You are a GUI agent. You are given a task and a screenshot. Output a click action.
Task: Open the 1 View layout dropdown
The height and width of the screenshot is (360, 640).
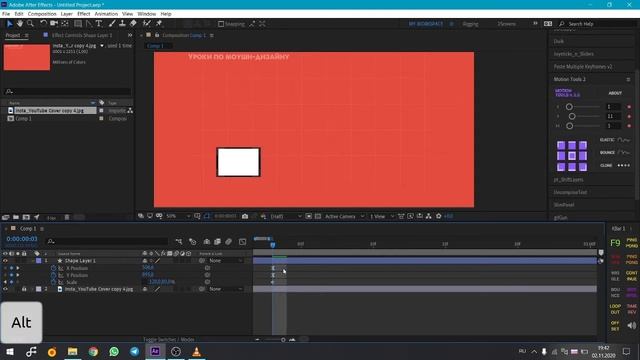[x=382, y=216]
